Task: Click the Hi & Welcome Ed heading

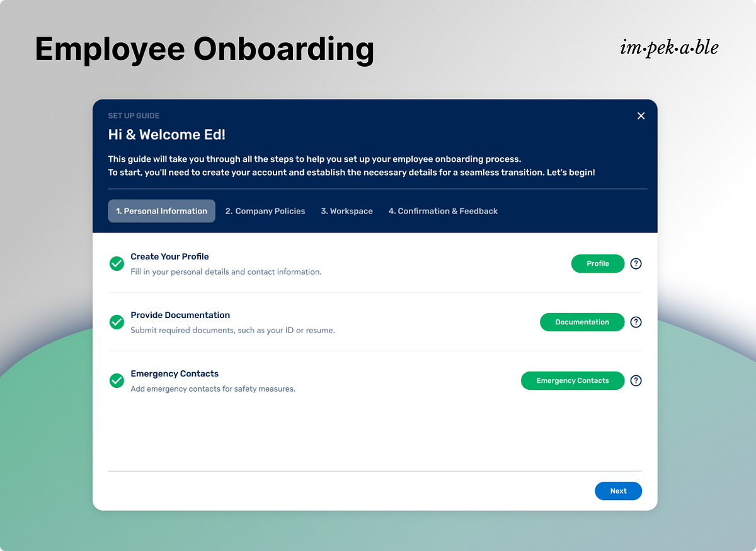Action: click(166, 135)
